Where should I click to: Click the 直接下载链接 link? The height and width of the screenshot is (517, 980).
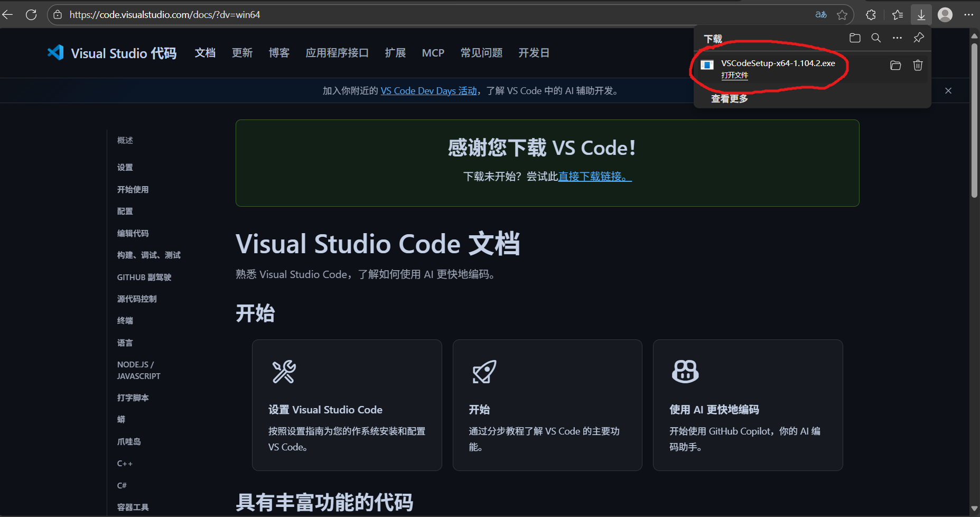(595, 177)
